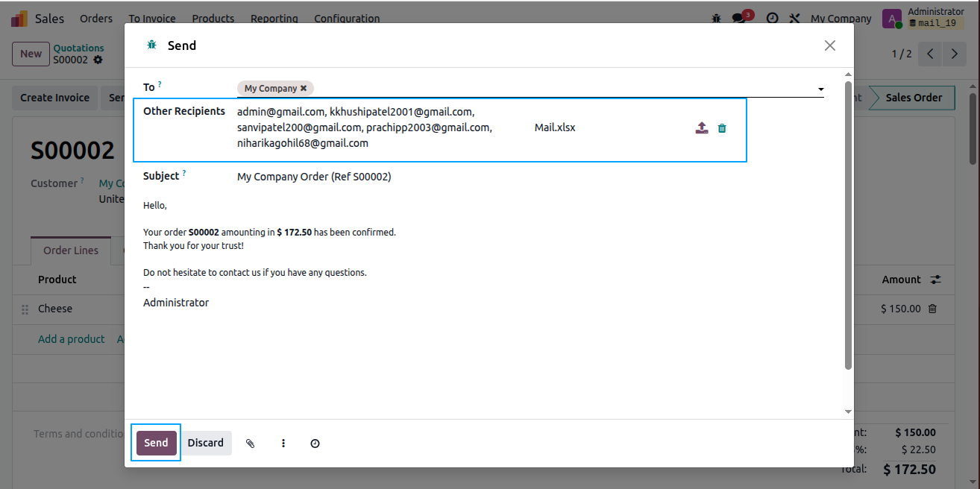Viewport: 980px width, 489px height.
Task: Click the Amount column header
Action: [x=902, y=280]
